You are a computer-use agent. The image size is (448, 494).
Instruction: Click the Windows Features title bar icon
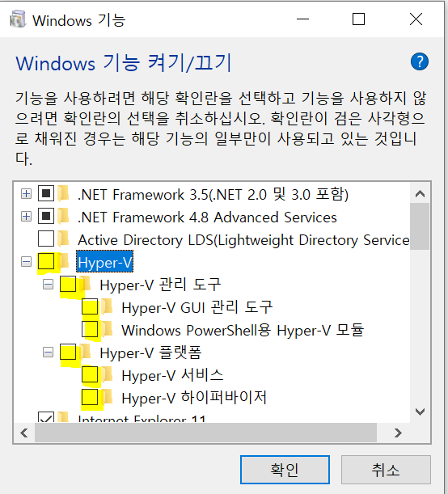[18, 19]
